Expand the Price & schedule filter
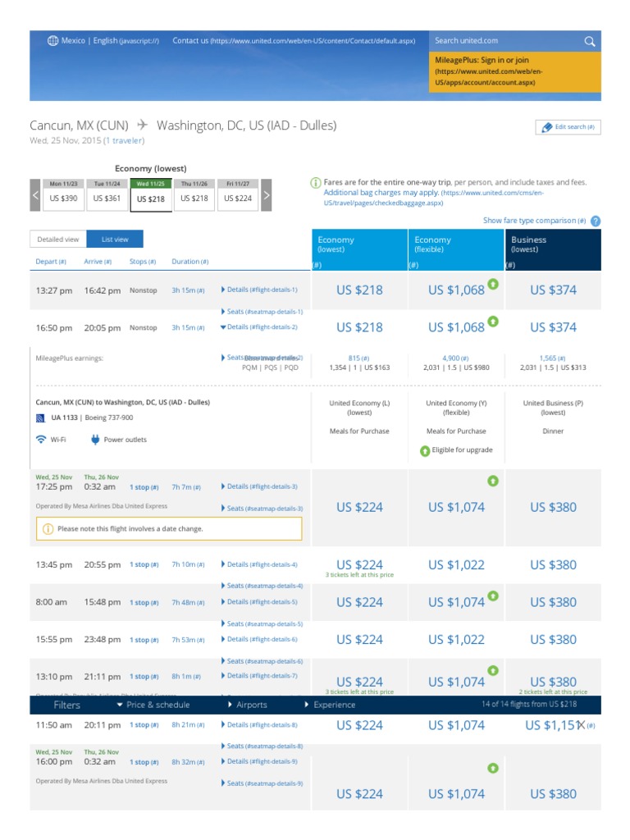 153,705
